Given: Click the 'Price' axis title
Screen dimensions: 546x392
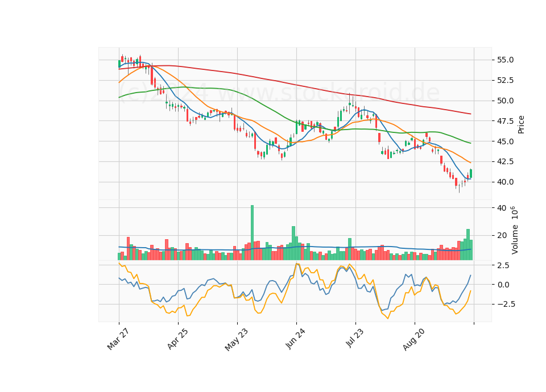Looking at the screenshot, I should pos(521,124).
